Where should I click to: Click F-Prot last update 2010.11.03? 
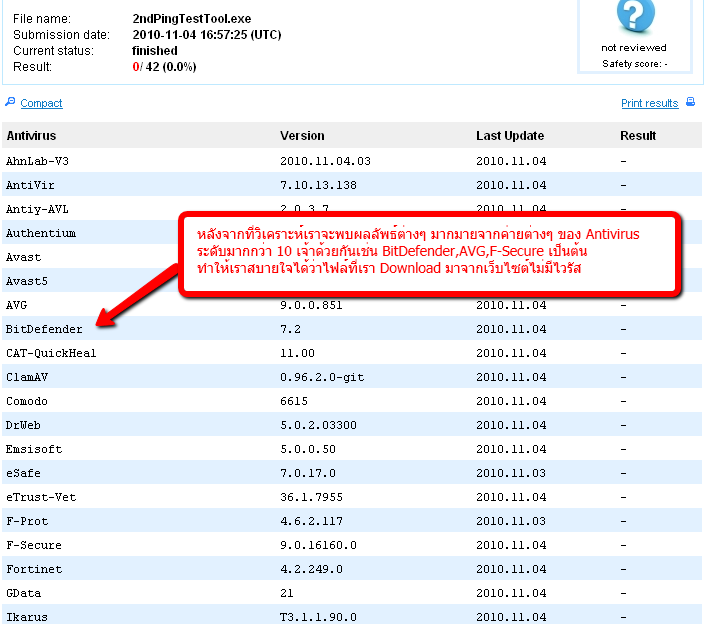[511, 521]
